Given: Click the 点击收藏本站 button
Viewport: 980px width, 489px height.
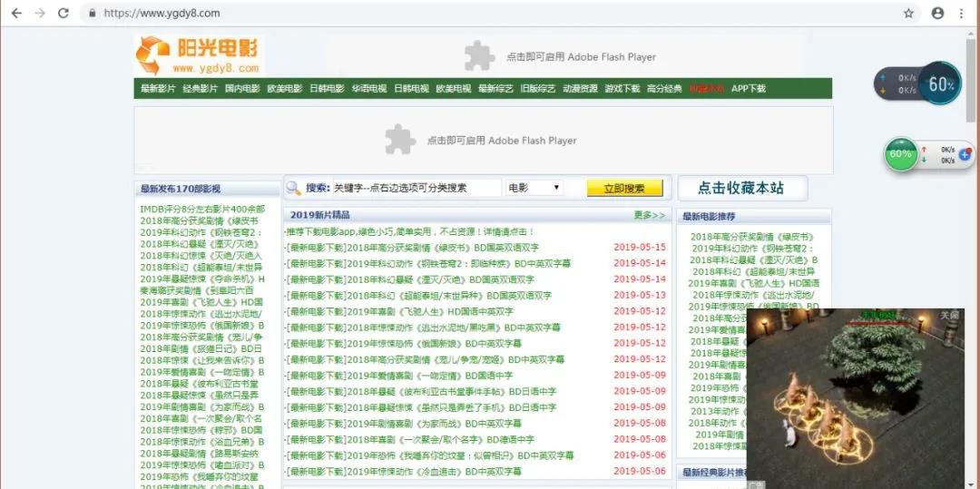Looking at the screenshot, I should point(742,188).
